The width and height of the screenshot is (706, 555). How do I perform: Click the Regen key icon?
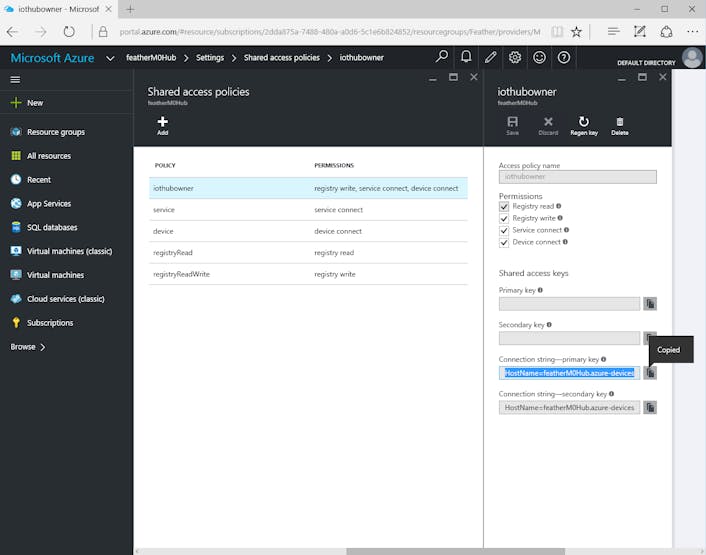click(x=584, y=122)
